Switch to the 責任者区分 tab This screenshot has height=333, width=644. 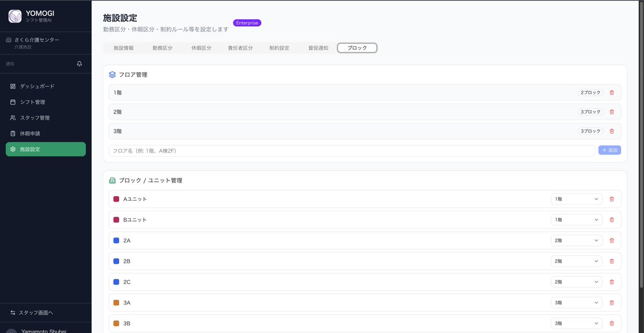click(x=240, y=48)
